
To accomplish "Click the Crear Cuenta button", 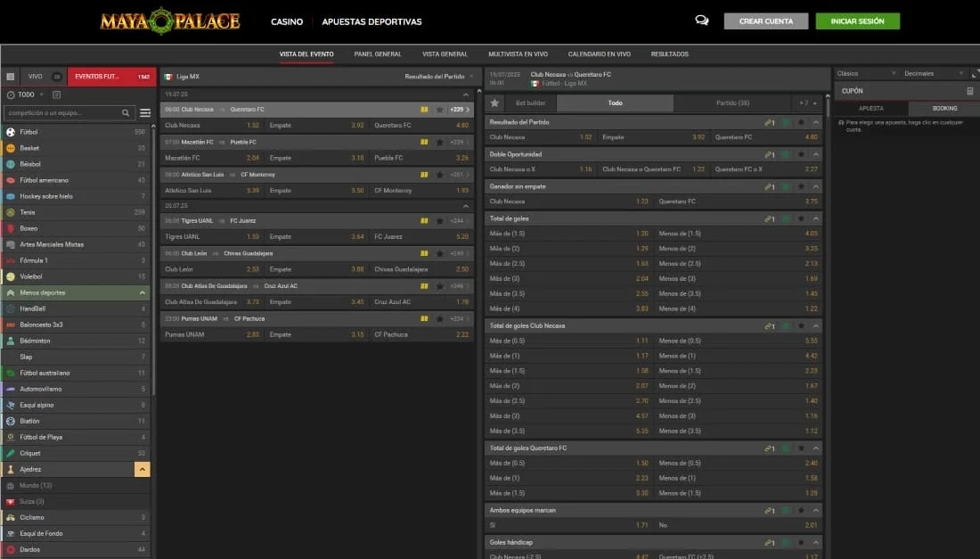I will [x=765, y=21].
